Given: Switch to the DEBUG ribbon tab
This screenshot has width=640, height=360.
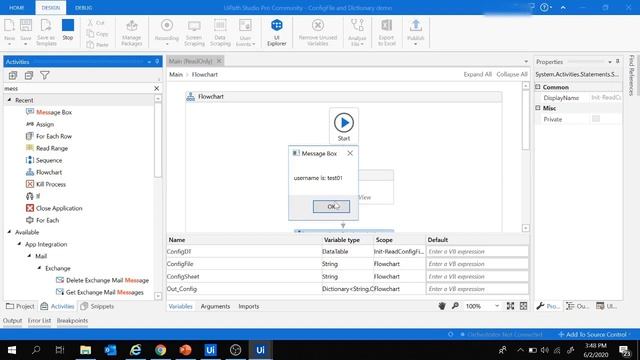Looking at the screenshot, I should click(84, 8).
